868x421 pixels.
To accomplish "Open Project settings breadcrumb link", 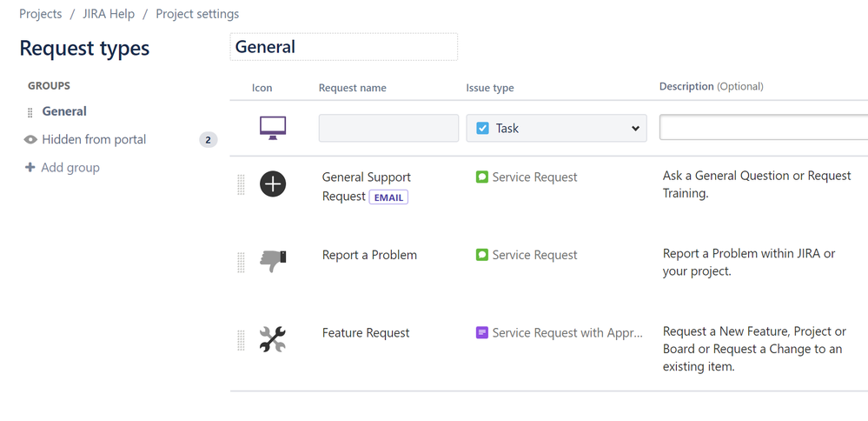I will coord(197,14).
